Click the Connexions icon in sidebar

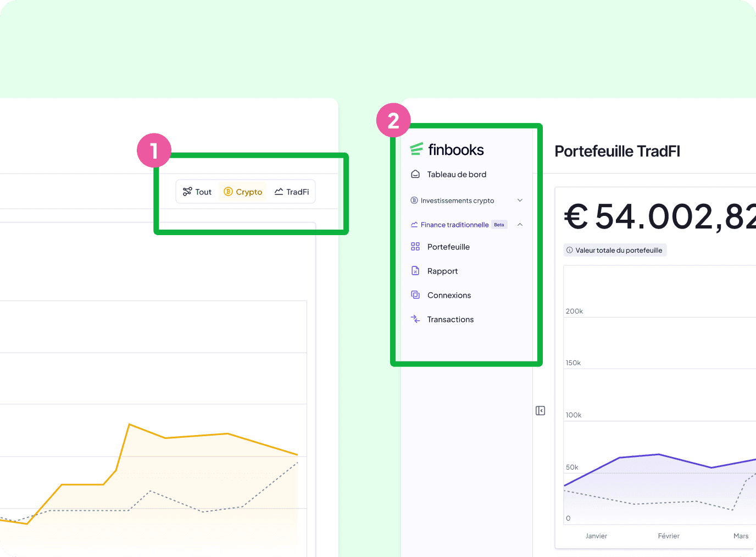[415, 295]
